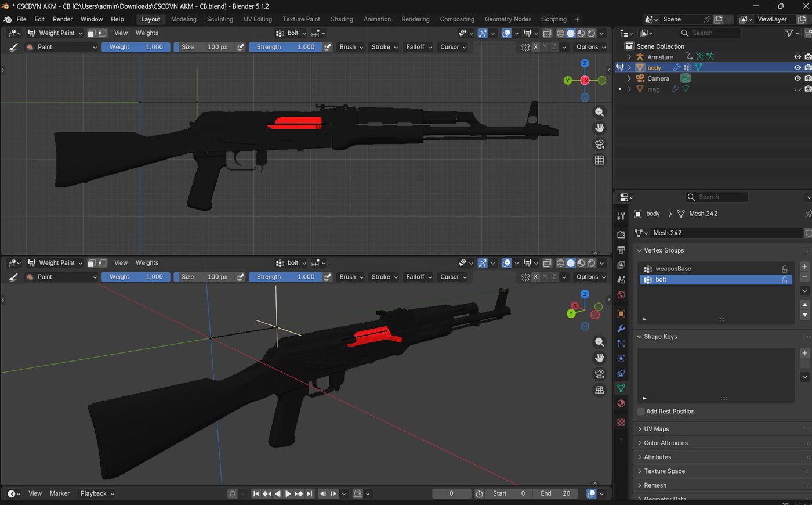Click the pan hand icon in lower viewport
The height and width of the screenshot is (505, 812).
[x=600, y=358]
